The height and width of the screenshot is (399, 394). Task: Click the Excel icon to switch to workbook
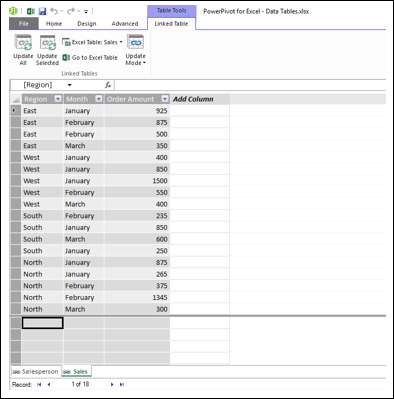click(x=30, y=12)
